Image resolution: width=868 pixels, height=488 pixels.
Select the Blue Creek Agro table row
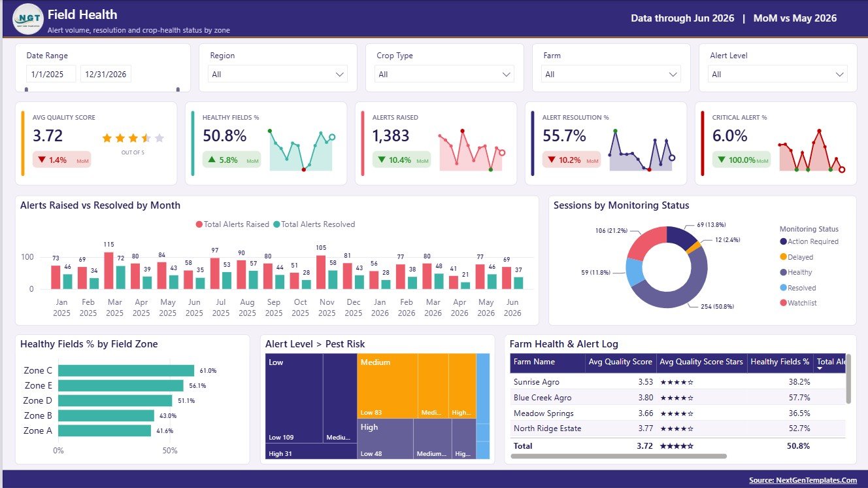pos(678,398)
